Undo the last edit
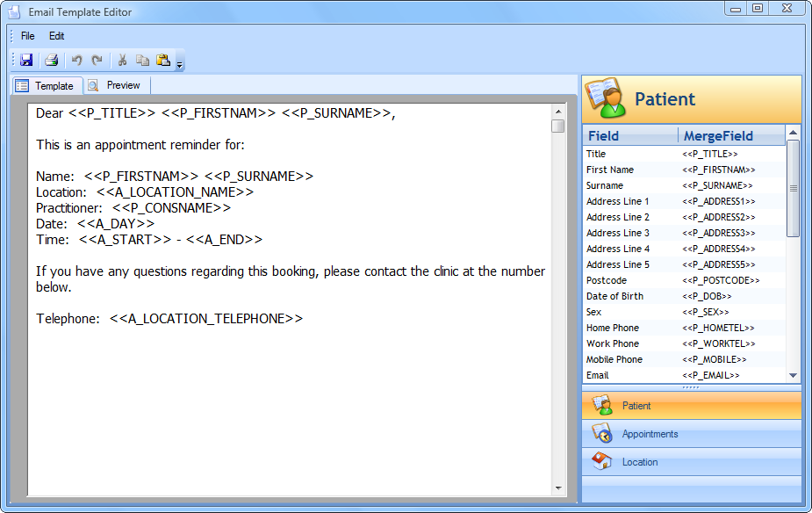Viewport: 812px width, 513px height. [x=76, y=60]
